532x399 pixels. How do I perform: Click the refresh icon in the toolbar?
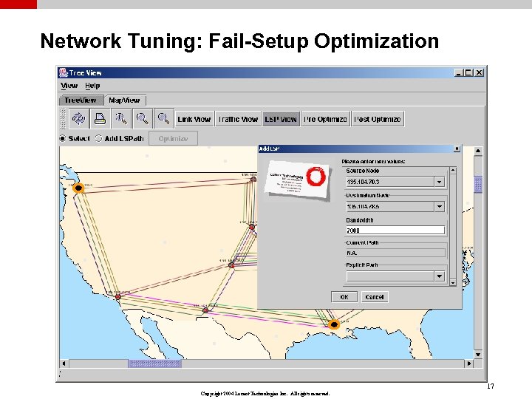[79, 119]
